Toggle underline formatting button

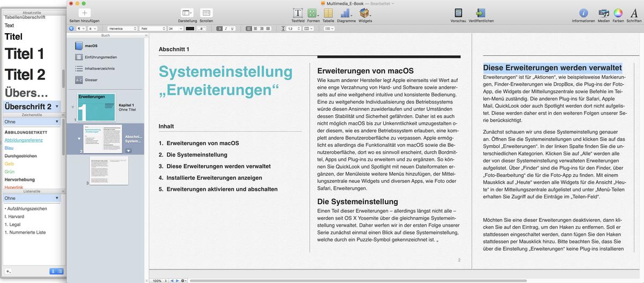click(x=233, y=28)
